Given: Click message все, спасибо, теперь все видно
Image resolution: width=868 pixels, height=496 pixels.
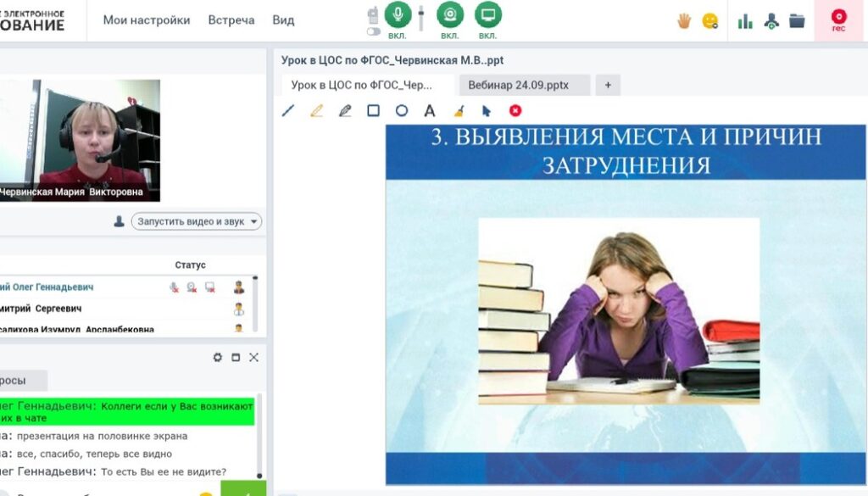Looking at the screenshot, I should click(94, 454).
